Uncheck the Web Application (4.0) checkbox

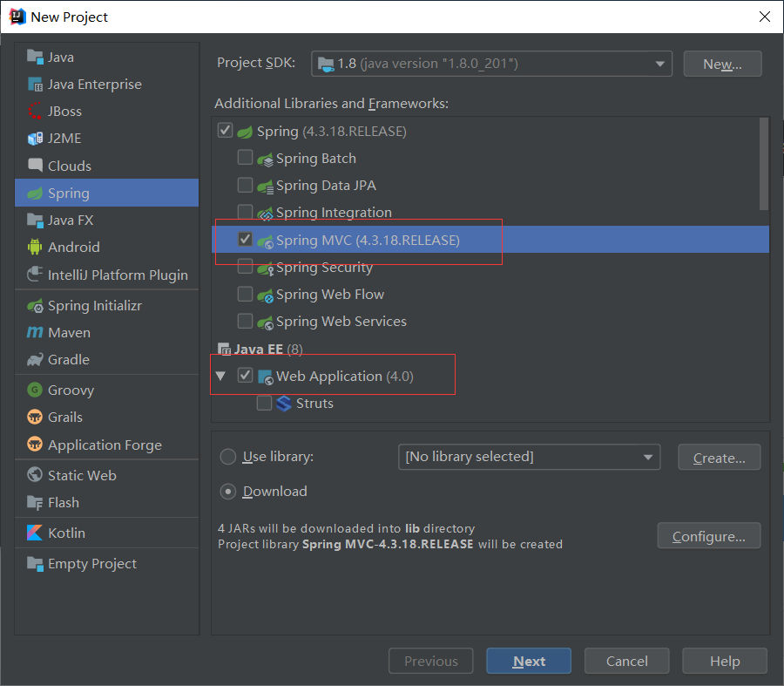pyautogui.click(x=245, y=376)
